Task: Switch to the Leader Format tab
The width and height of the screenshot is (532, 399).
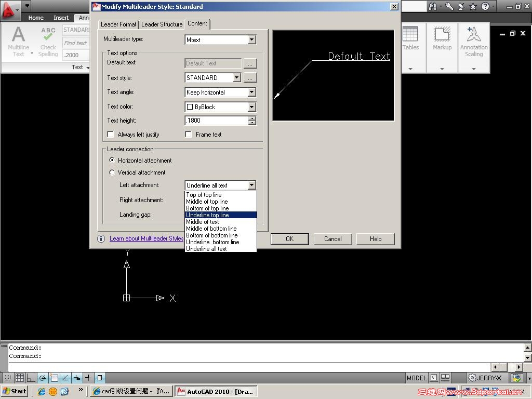Action: pos(118,24)
